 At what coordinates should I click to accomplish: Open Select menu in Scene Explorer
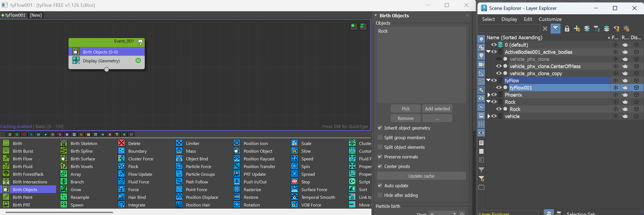coord(488,19)
